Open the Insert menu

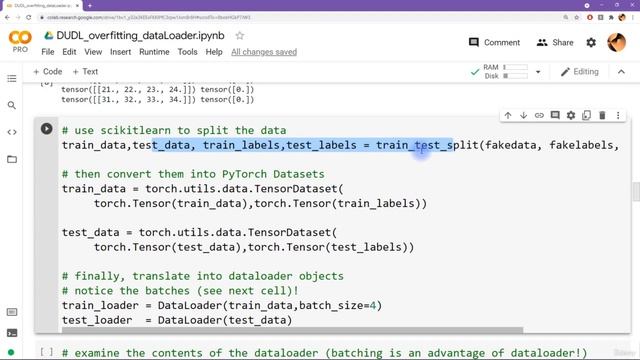click(120, 52)
